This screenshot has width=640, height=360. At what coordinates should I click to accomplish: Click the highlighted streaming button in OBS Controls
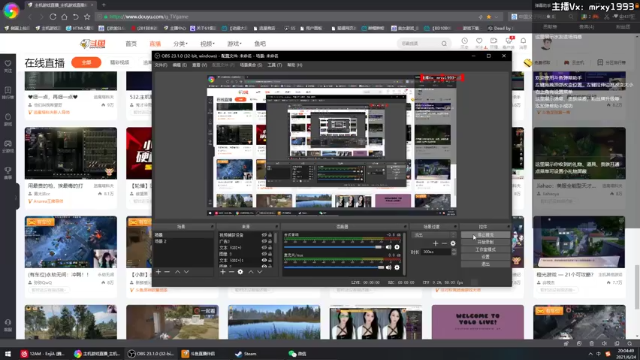[485, 235]
